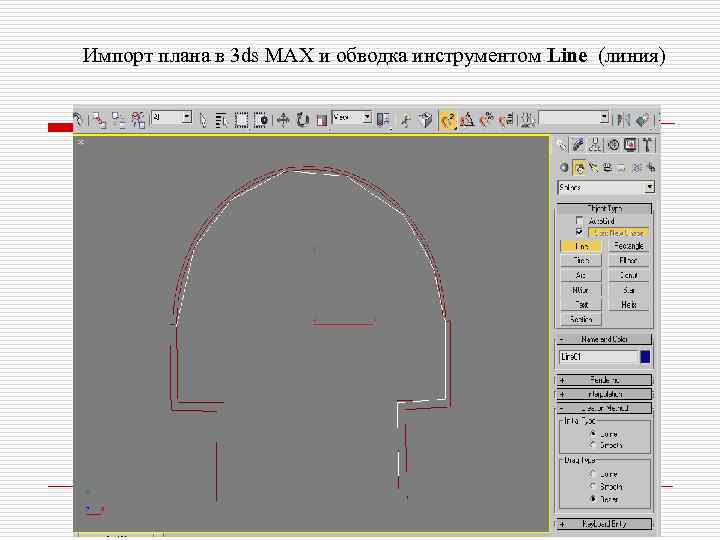Toggle the Spinner Snap icon
This screenshot has width=720, height=540.
[506, 120]
